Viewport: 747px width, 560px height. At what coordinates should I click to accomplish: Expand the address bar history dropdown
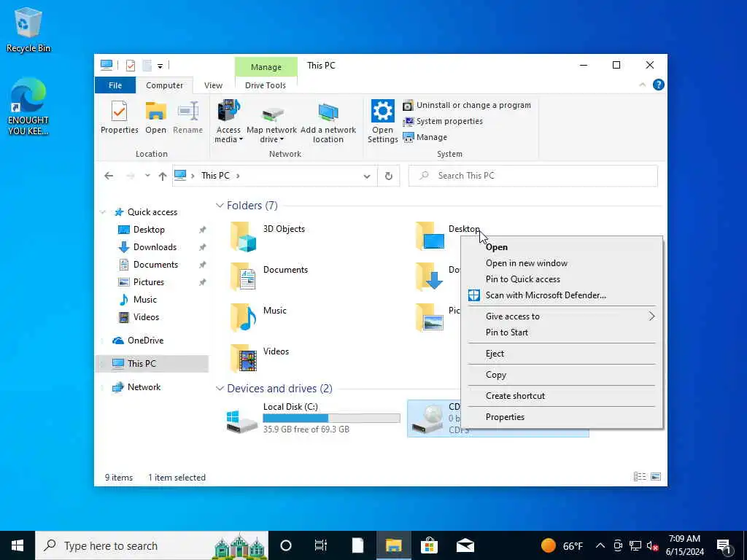pyautogui.click(x=367, y=176)
